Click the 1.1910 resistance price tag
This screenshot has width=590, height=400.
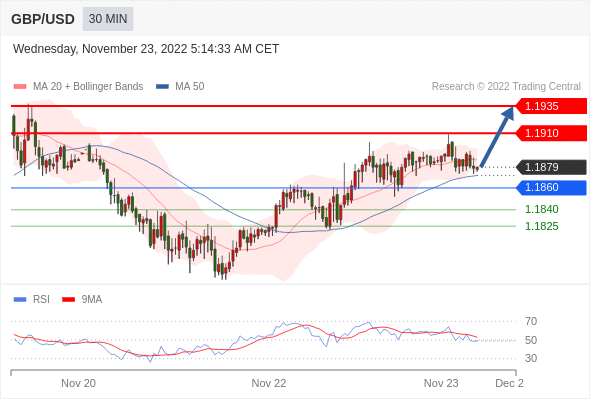click(x=551, y=133)
